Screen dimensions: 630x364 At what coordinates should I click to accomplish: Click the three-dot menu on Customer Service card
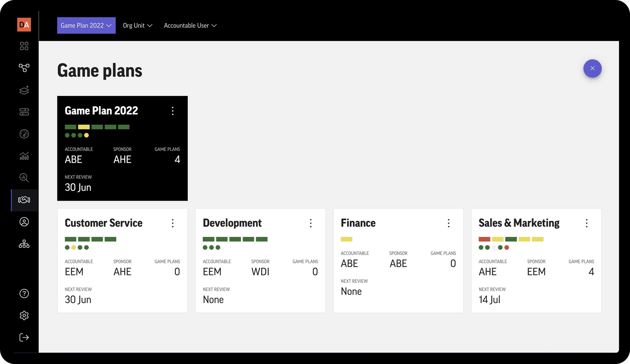(x=173, y=223)
